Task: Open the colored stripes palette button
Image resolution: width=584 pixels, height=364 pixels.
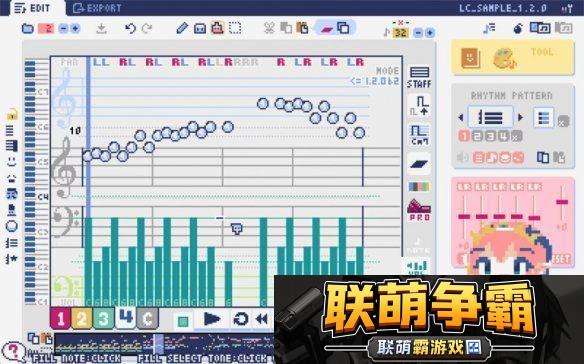Action: tap(419, 187)
